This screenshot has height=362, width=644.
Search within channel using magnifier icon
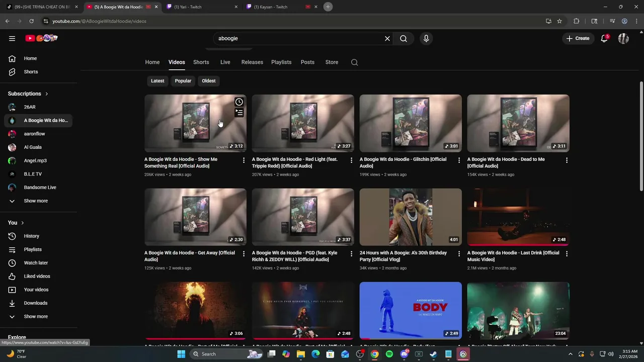[354, 62]
